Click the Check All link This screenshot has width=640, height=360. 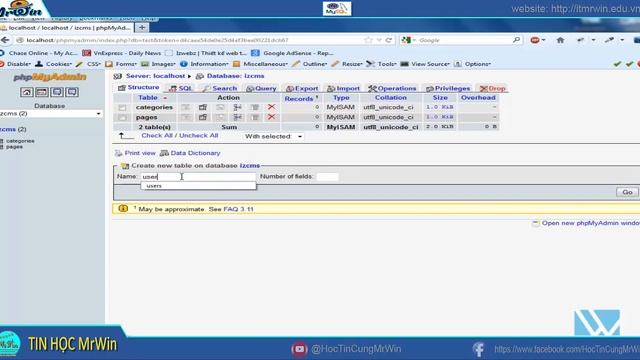(x=157, y=136)
